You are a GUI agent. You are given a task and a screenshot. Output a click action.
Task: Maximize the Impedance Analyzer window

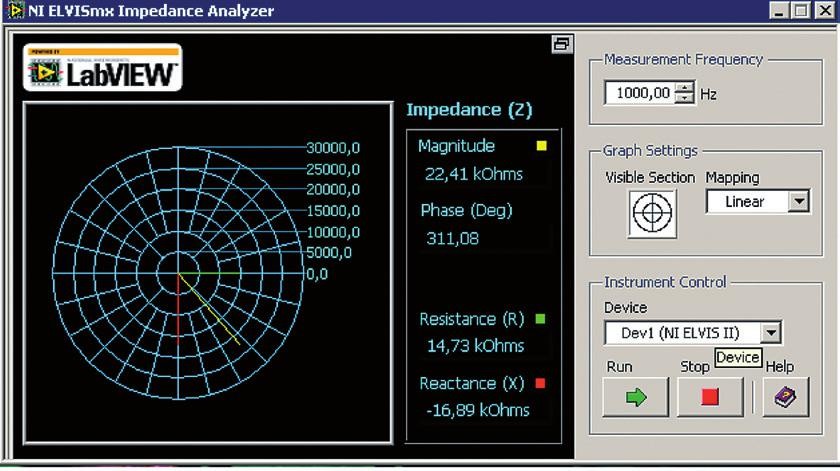[x=801, y=10]
